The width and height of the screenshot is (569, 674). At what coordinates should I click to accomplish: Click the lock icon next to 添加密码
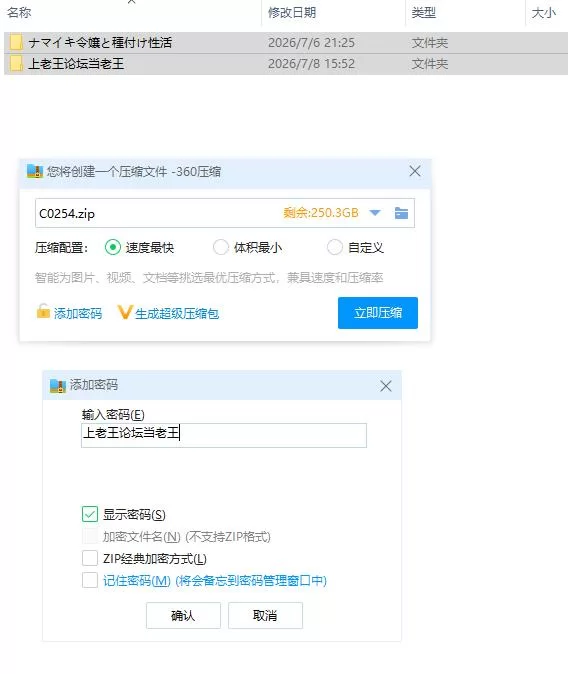43,311
